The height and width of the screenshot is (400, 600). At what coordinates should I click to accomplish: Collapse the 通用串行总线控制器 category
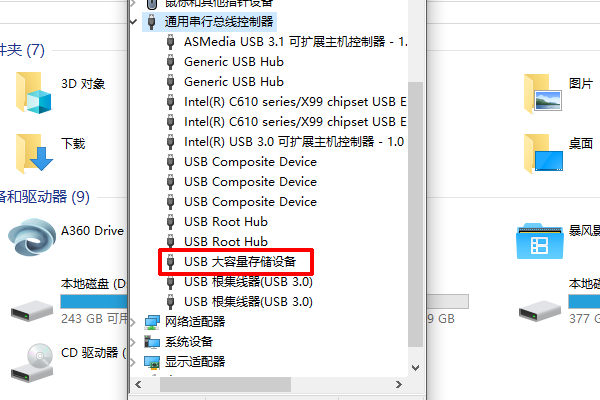point(133,22)
